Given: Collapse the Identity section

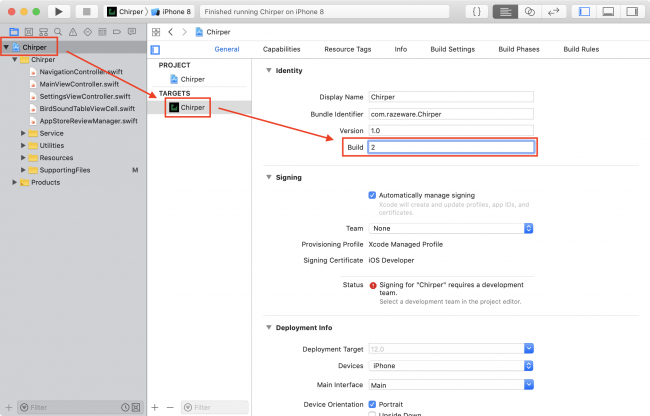Looking at the screenshot, I should tap(269, 70).
